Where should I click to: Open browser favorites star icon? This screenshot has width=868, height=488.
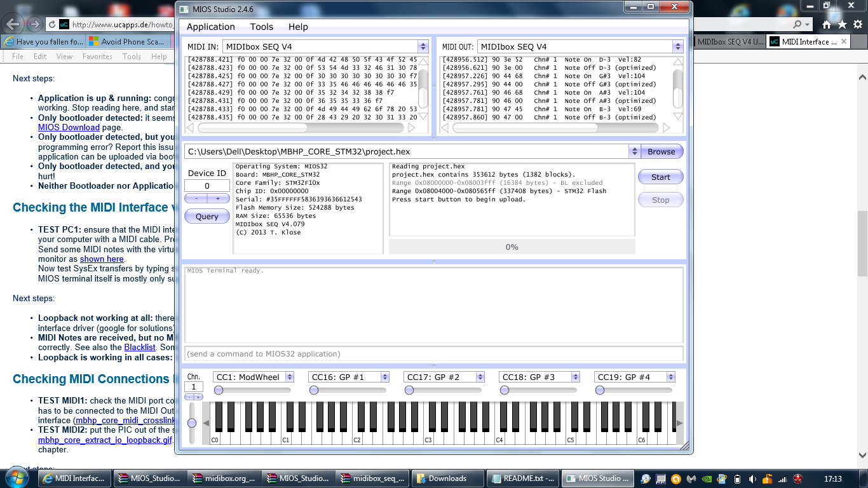842,24
